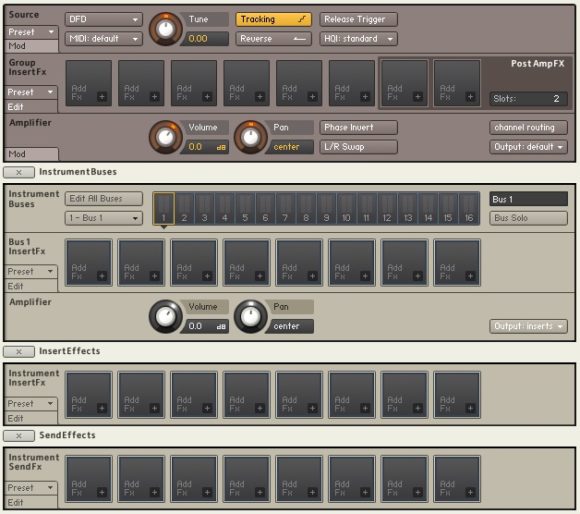Open the Source Mod tab
The width and height of the screenshot is (580, 514).
[31, 46]
